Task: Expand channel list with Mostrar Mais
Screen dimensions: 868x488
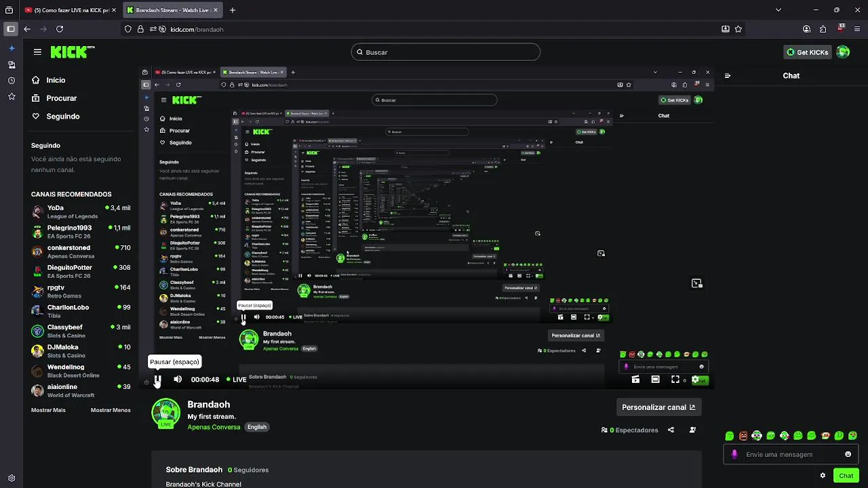Action: pos(48,410)
